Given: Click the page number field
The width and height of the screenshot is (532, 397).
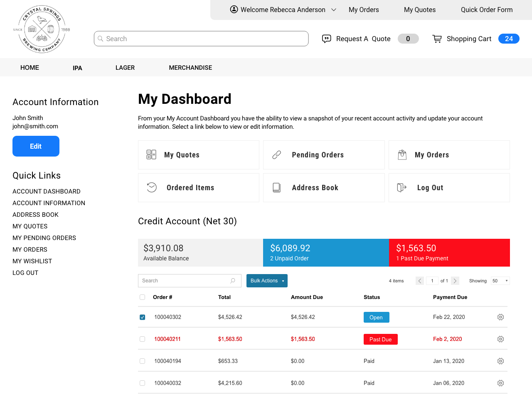Looking at the screenshot, I should pos(432,281).
